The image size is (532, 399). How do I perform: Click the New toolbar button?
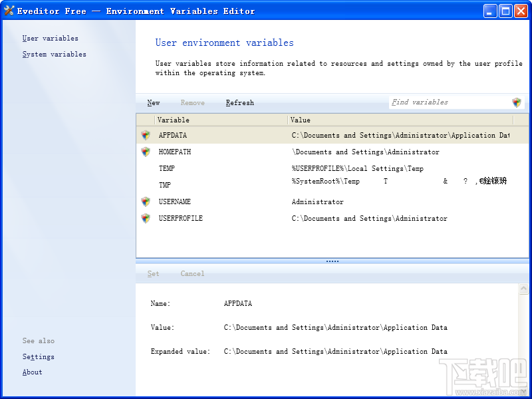[154, 103]
